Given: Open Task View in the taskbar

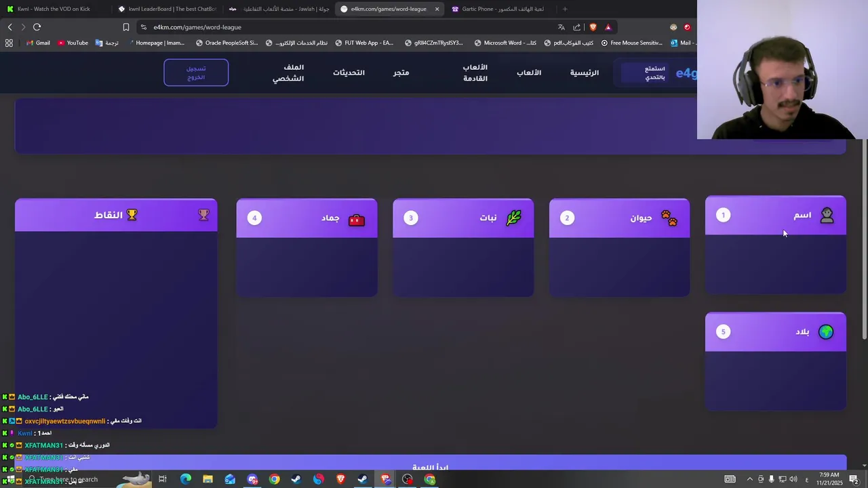Looking at the screenshot, I should (163, 479).
